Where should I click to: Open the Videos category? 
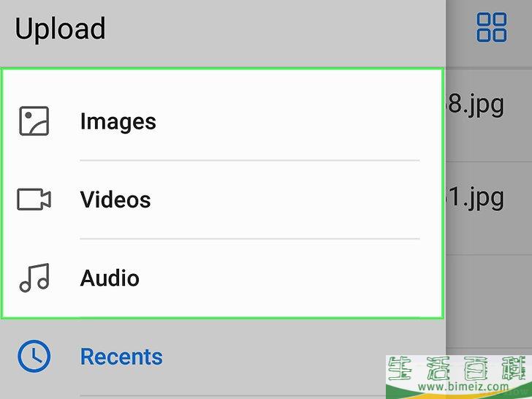coord(115,199)
